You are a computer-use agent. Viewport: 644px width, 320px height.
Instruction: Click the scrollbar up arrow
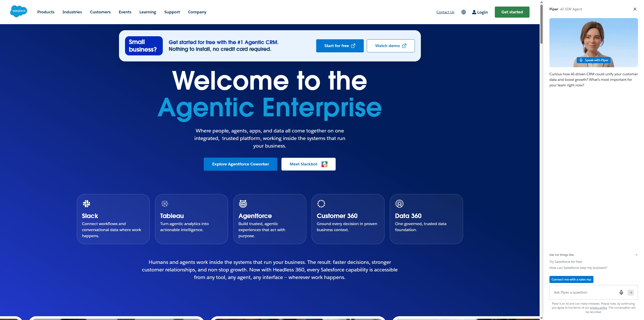pos(541,2)
